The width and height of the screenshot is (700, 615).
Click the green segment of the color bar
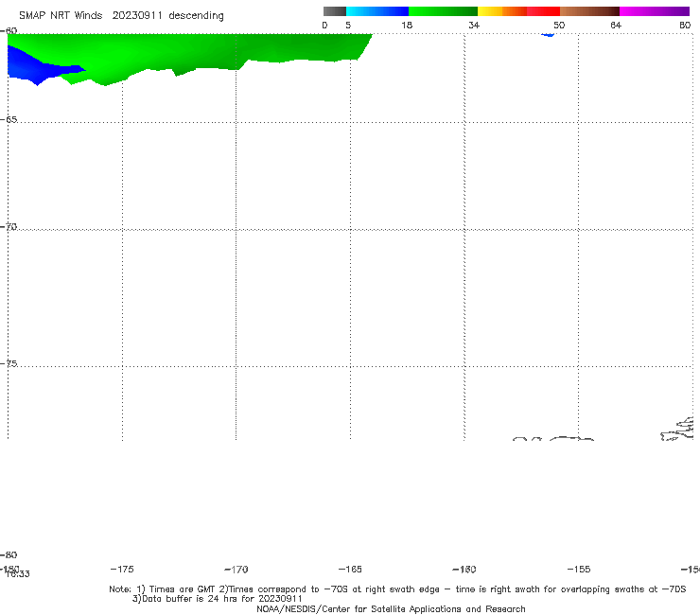coord(443,11)
